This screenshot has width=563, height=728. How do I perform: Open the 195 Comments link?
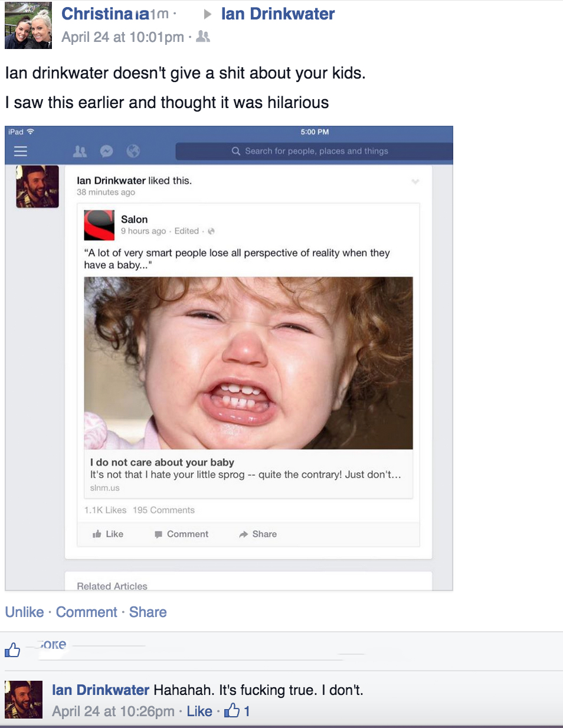pyautogui.click(x=163, y=510)
